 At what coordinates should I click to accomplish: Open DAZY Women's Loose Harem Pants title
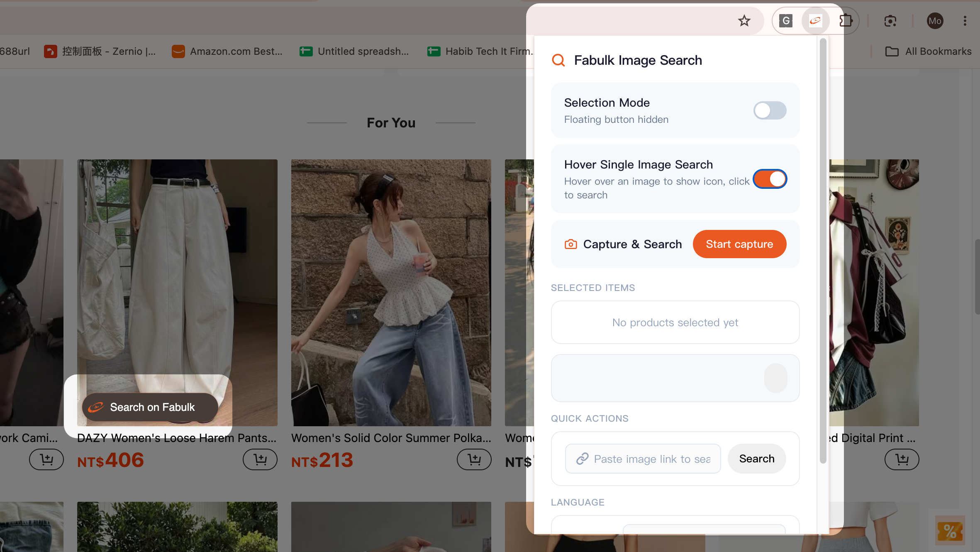coord(177,438)
